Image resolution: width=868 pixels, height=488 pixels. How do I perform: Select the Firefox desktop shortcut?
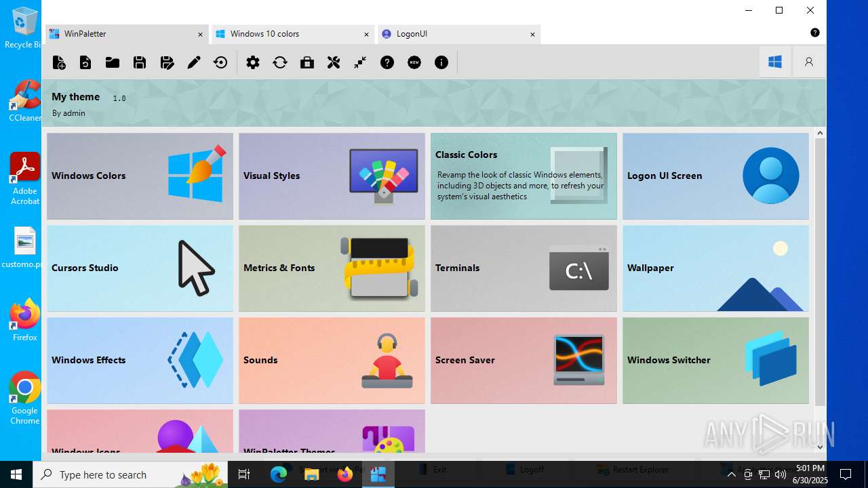point(24,321)
